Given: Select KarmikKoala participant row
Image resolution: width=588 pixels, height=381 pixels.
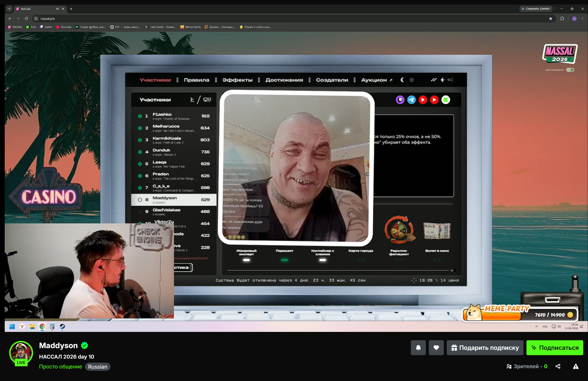Looking at the screenshot, I should [174, 140].
